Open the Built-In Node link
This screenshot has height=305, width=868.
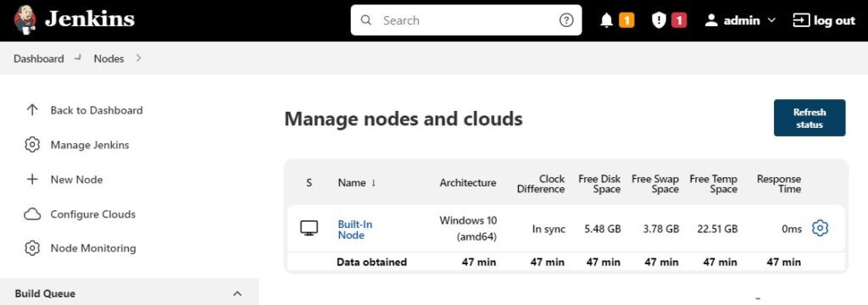(355, 230)
